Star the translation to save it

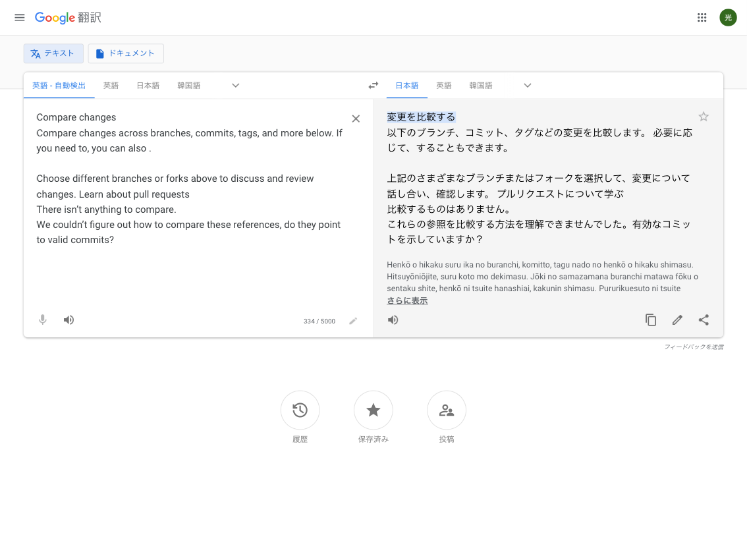coord(704,116)
